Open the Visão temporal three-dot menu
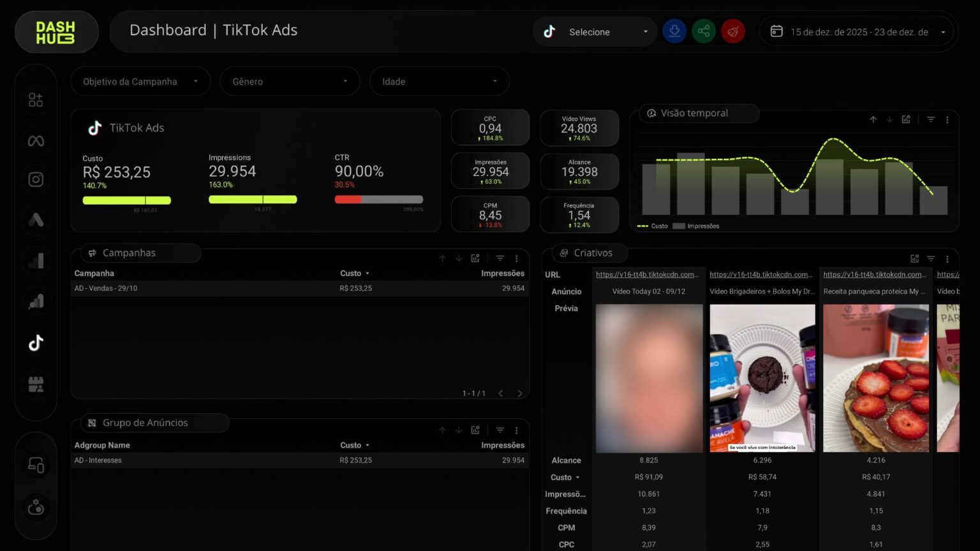This screenshot has width=980, height=551. tap(947, 120)
